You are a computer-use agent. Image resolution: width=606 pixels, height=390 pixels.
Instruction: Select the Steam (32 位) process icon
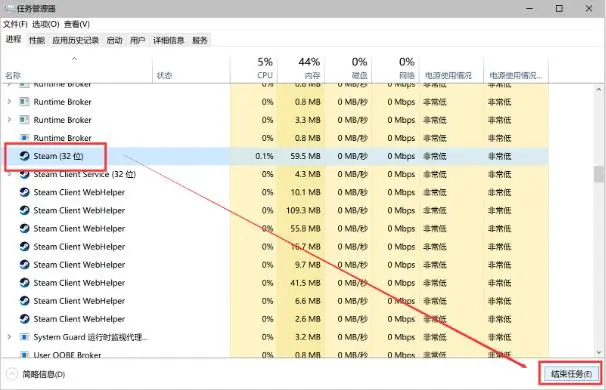coord(24,156)
